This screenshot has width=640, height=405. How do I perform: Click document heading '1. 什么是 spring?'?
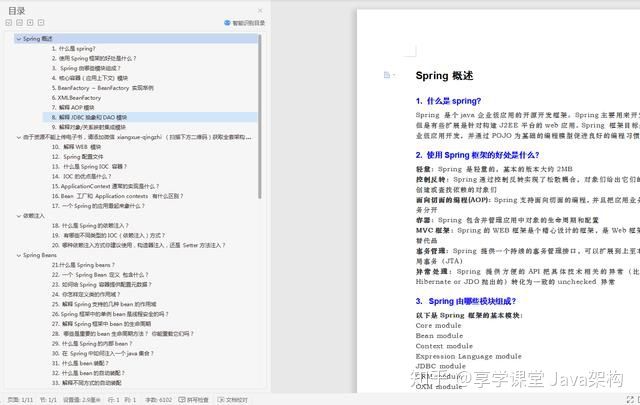(x=448, y=101)
